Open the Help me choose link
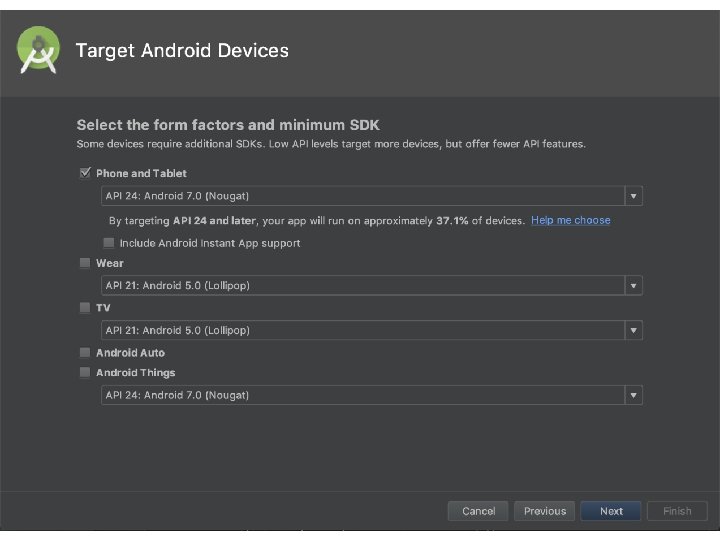The height and width of the screenshot is (540, 720). (x=570, y=220)
